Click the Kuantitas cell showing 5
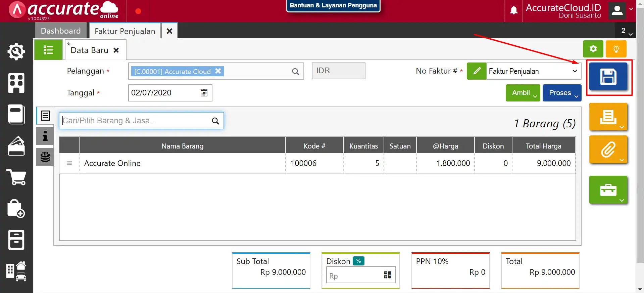 tap(364, 163)
